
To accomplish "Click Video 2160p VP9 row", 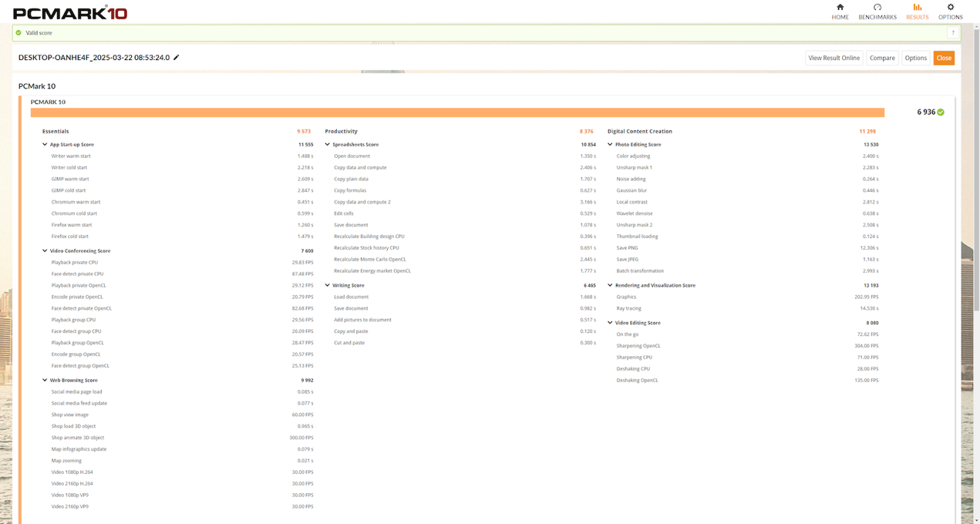I will click(x=182, y=506).
